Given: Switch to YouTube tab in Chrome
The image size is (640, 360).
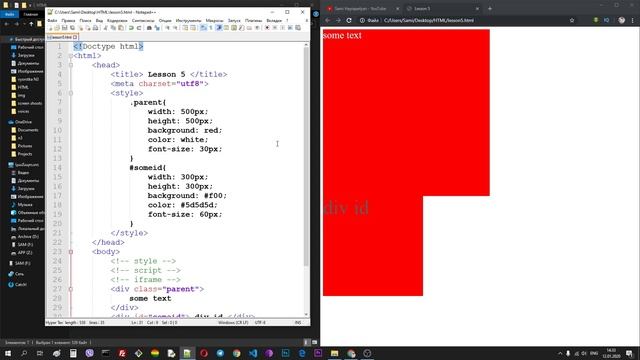Looking at the screenshot, I should (x=361, y=9).
